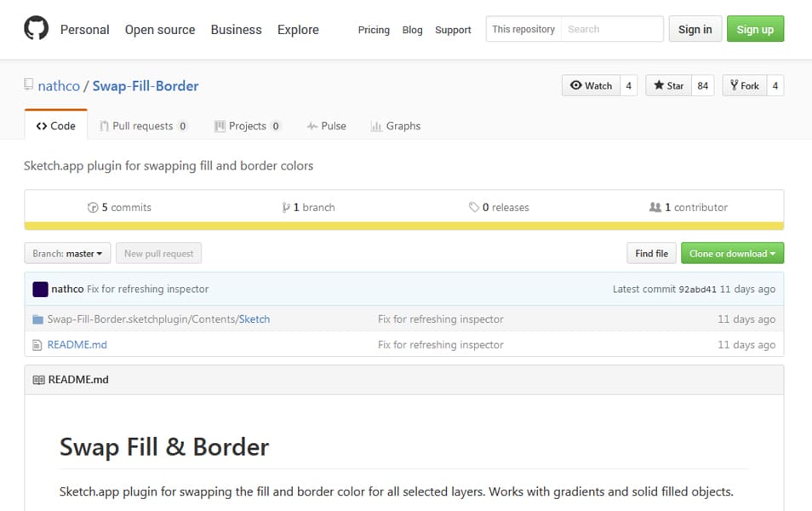
Task: Open the Pulse tab
Action: 327,126
